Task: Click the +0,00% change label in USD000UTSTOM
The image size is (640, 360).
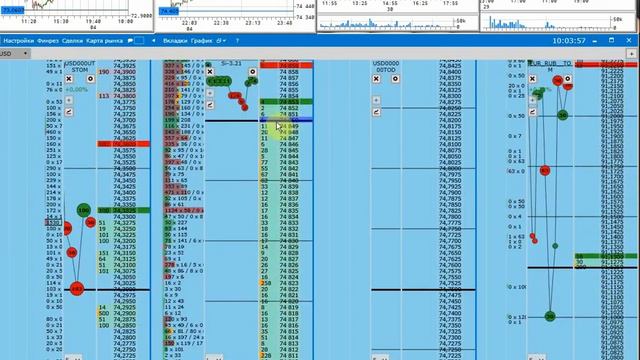Action: point(76,89)
